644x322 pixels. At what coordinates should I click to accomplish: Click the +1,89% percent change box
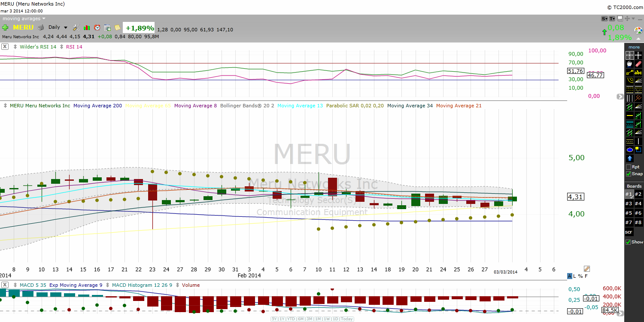(x=139, y=28)
